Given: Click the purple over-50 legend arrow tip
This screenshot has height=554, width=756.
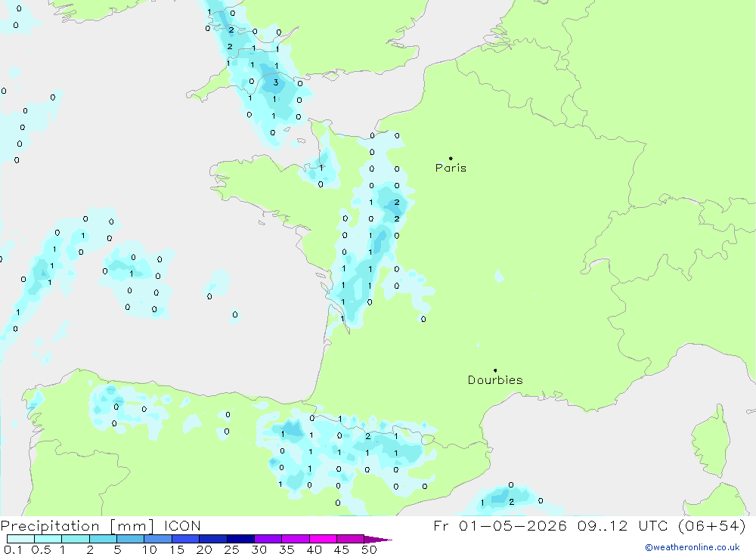Looking at the screenshot, I should (x=379, y=540).
